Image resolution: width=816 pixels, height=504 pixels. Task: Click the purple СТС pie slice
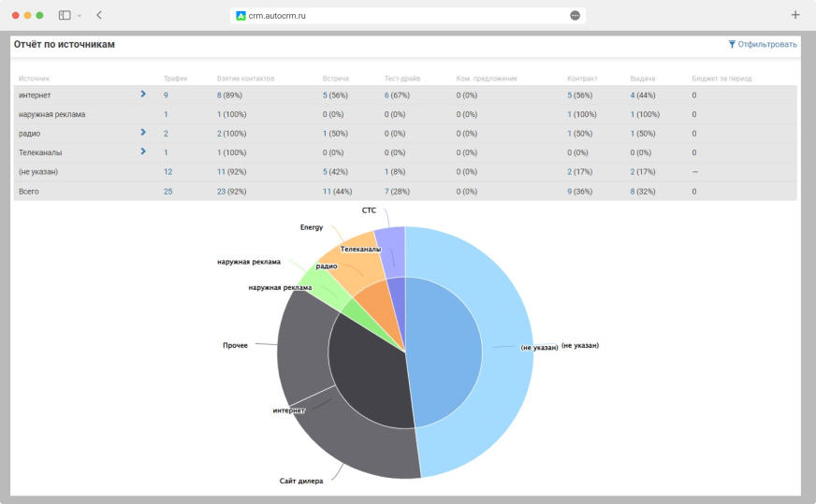point(395,241)
